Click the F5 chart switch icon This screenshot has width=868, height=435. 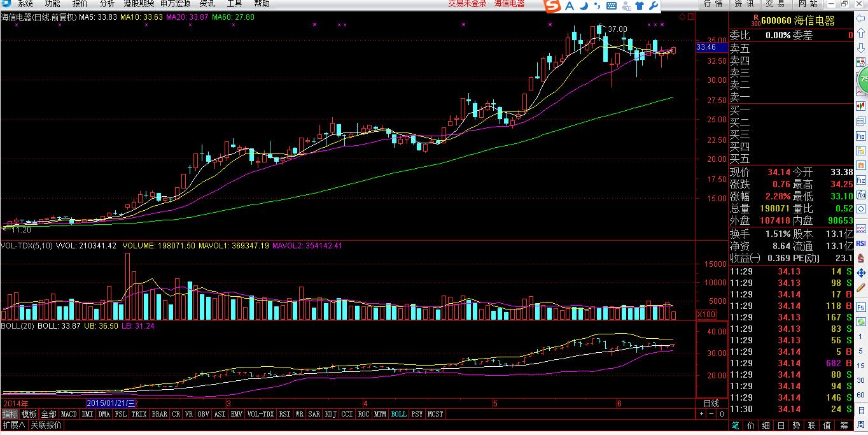point(860,307)
